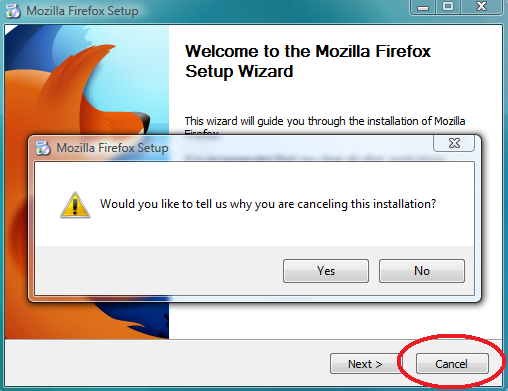Maximize the main Firefox Setup window
Screen dimensions: 508x391
click(x=448, y=7)
